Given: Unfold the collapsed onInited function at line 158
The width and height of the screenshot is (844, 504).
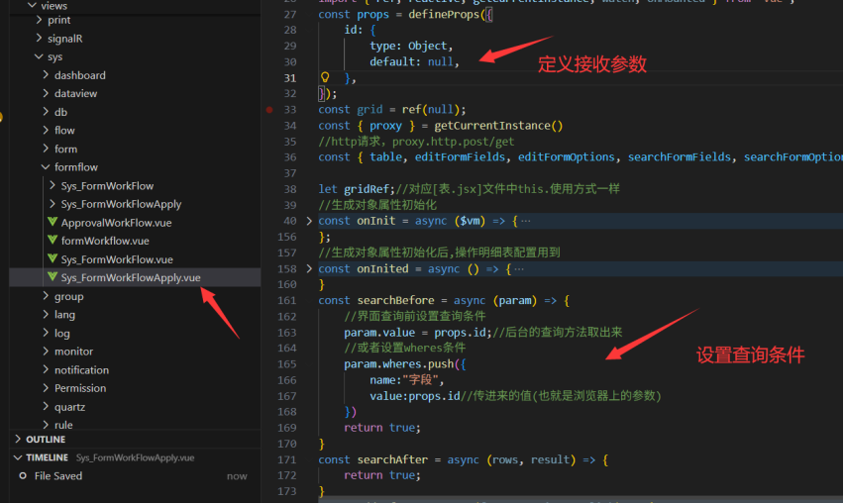Looking at the screenshot, I should click(309, 268).
